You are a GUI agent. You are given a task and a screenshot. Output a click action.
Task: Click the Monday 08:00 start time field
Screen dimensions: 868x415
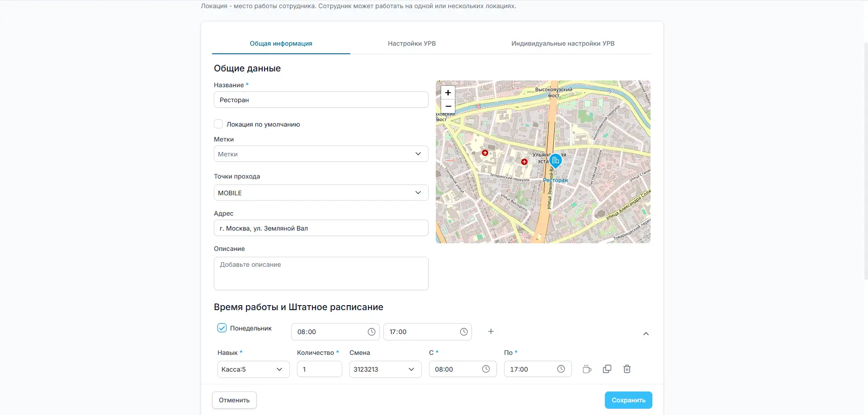tap(335, 332)
